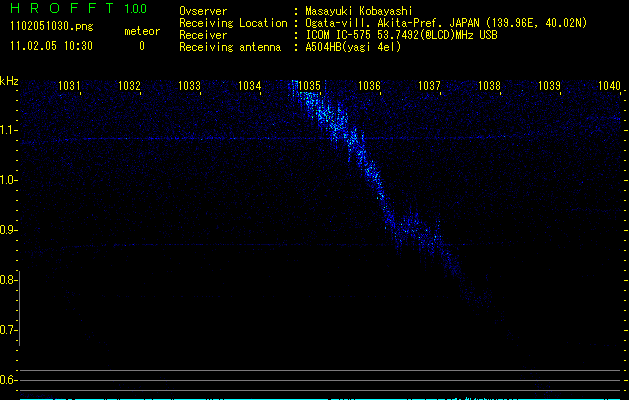Select the ICOM IC-575 53.7492 MHz USB text

point(401,35)
